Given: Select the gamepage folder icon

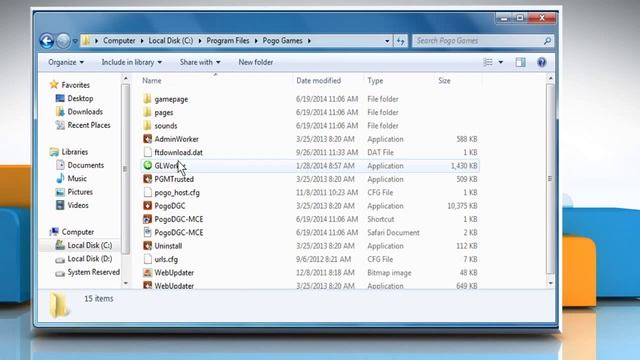Looking at the screenshot, I should click(147, 99).
